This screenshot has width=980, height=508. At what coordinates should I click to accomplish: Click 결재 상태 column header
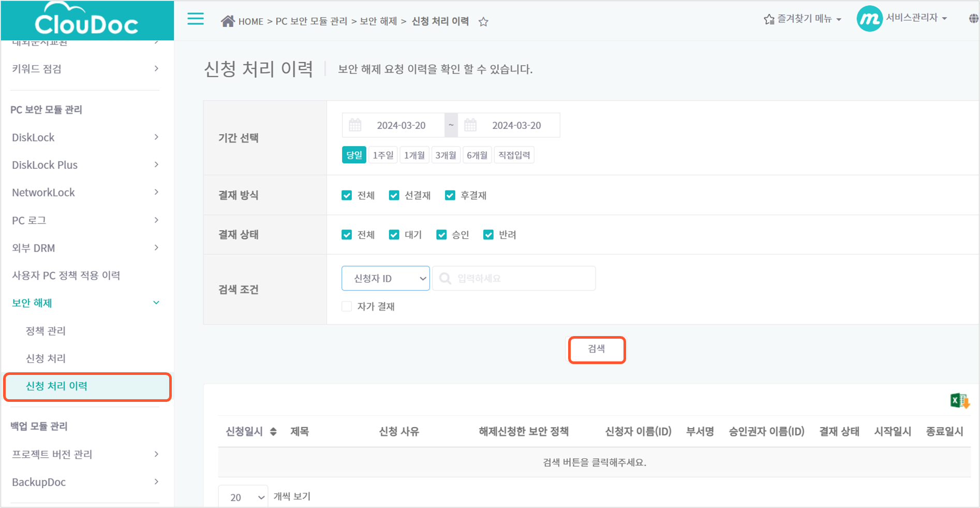tap(839, 431)
